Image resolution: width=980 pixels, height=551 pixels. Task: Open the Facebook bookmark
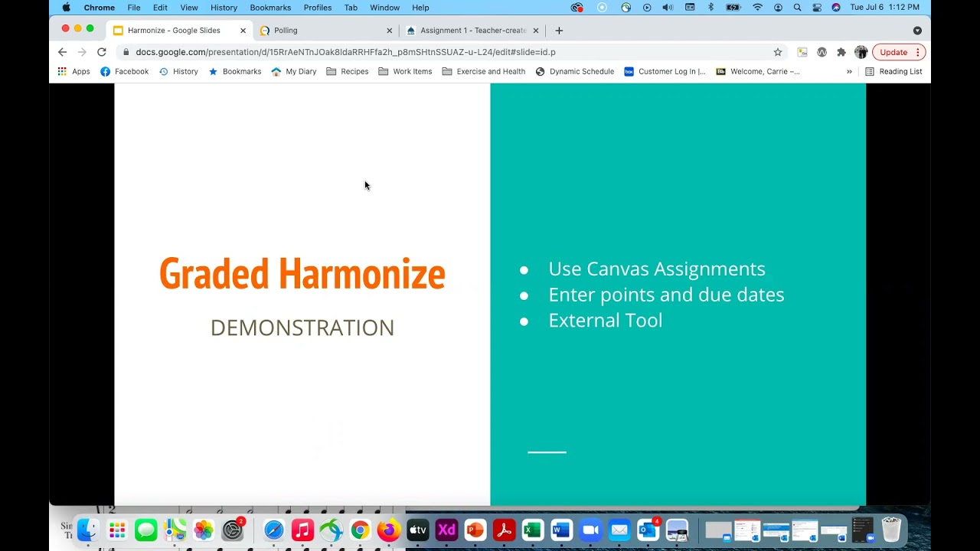click(x=124, y=71)
